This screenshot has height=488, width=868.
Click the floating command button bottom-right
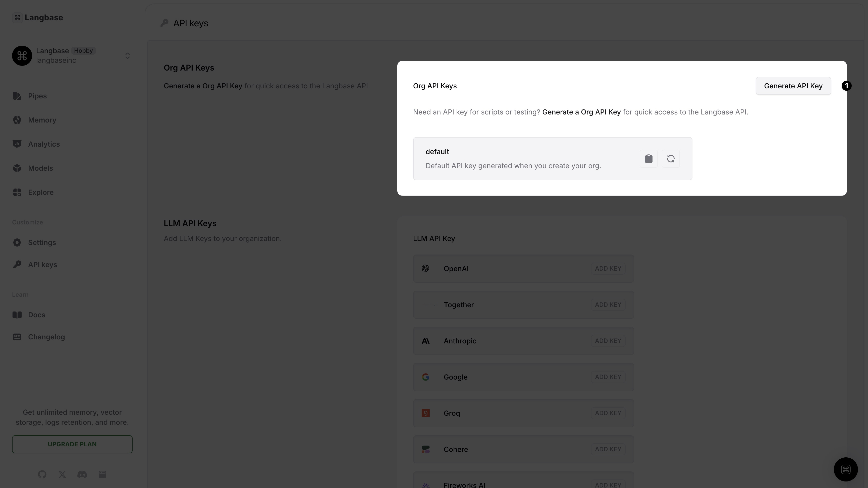(845, 469)
